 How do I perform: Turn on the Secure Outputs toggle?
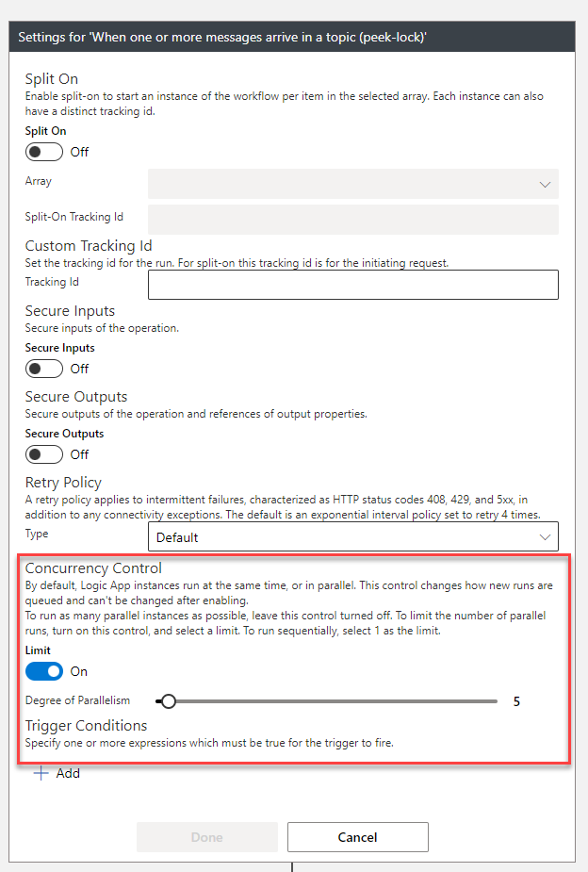coord(44,454)
